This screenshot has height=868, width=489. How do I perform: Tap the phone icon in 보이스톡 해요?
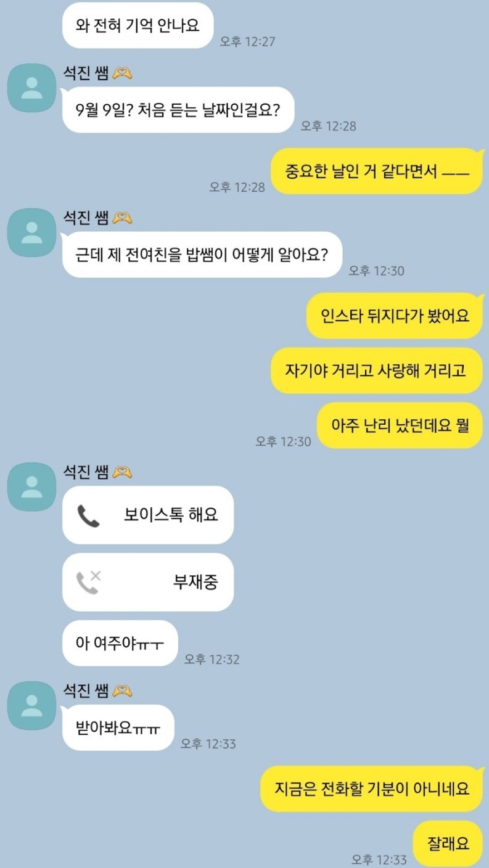tap(88, 515)
